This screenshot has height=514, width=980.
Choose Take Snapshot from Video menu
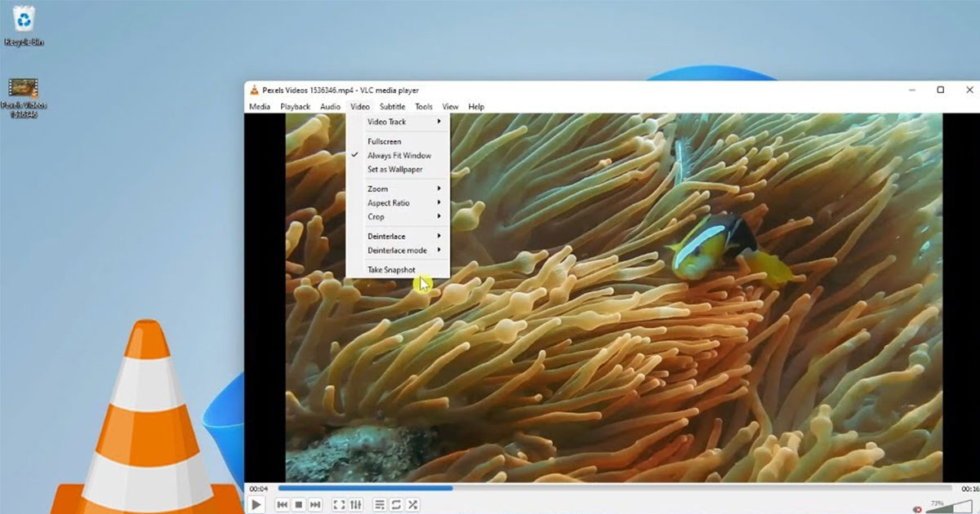pyautogui.click(x=391, y=270)
